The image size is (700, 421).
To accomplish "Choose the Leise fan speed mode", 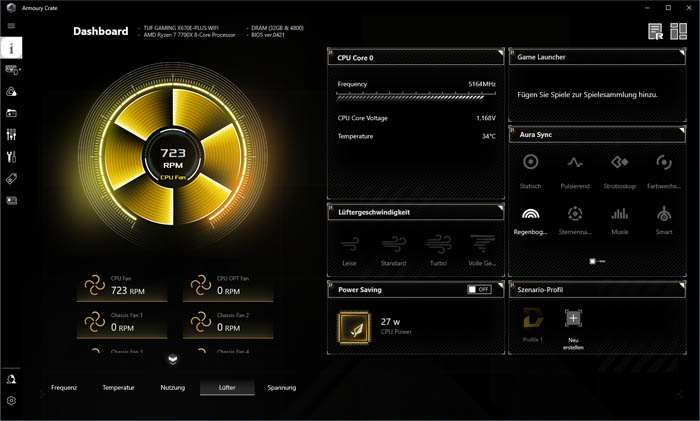I will 350,251.
